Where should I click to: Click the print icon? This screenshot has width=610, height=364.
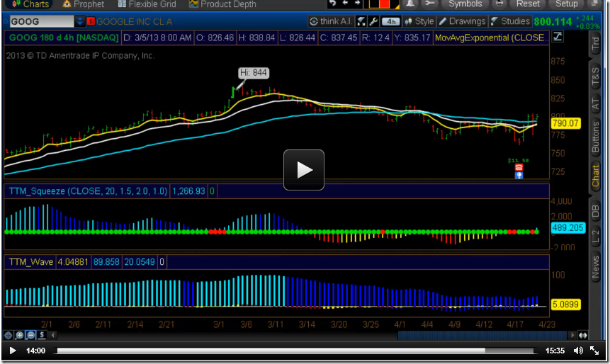499,4
